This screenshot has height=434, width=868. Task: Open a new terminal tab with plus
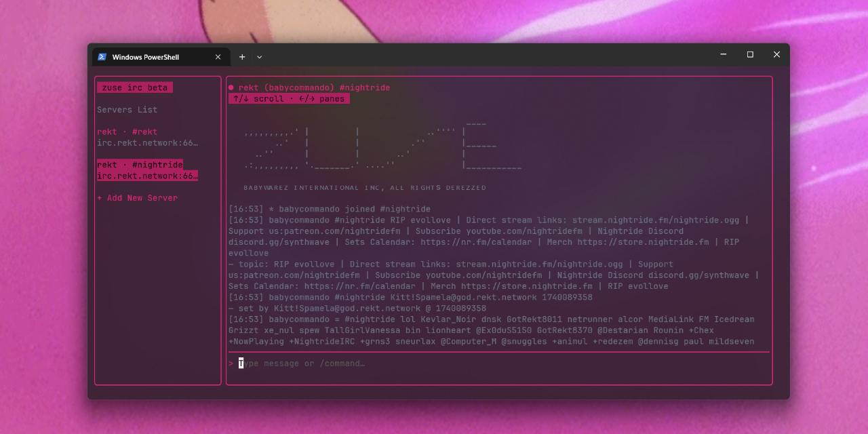[242, 57]
